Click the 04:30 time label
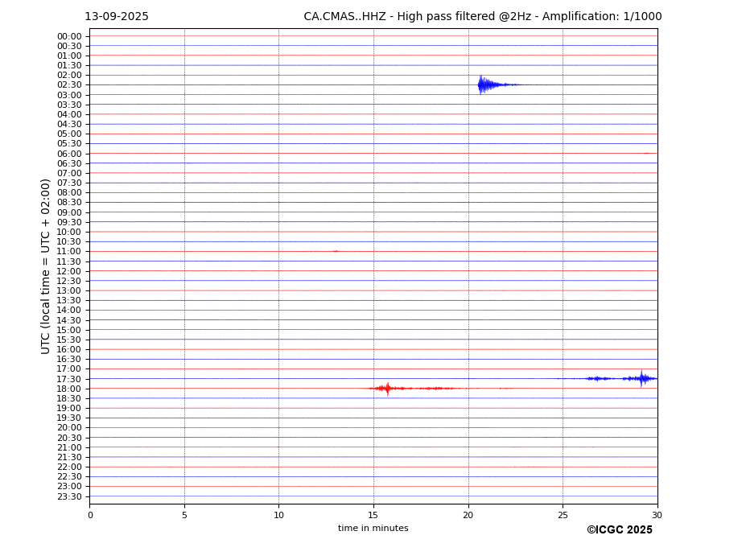The width and height of the screenshot is (746, 560). tap(69, 124)
